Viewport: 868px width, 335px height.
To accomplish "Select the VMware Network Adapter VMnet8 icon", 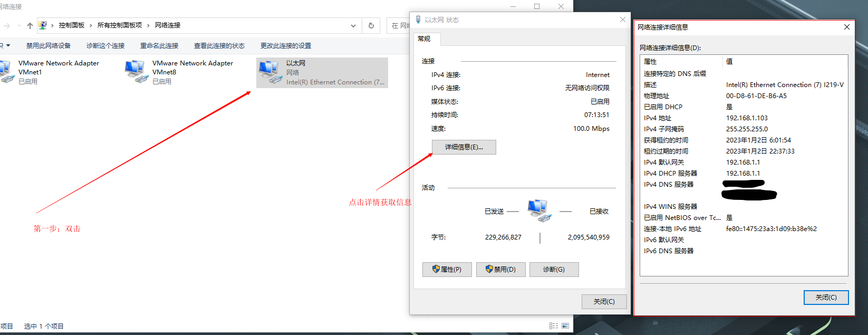I will pos(136,72).
